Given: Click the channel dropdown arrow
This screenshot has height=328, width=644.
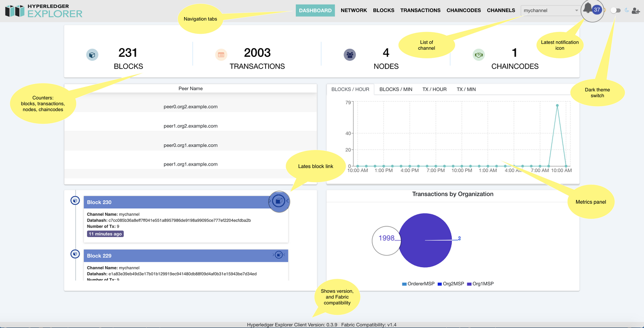Looking at the screenshot, I should pyautogui.click(x=577, y=11).
